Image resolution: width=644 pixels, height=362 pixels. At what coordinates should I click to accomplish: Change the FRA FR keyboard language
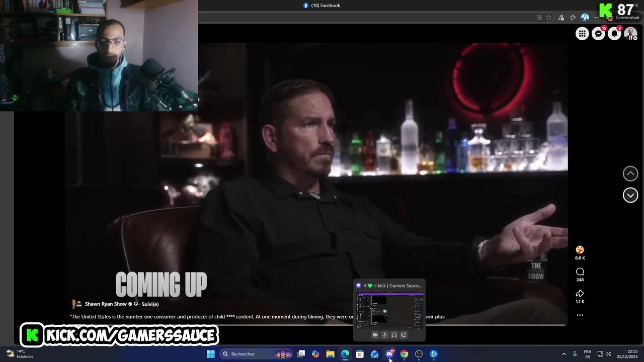point(587,354)
